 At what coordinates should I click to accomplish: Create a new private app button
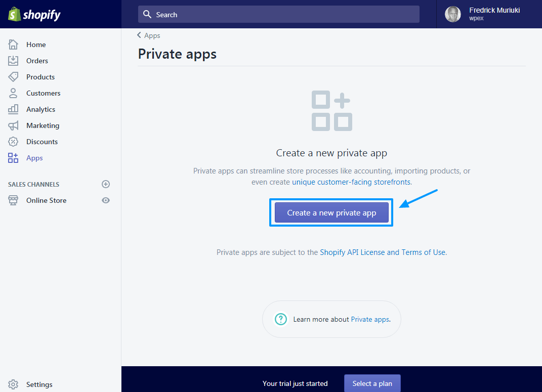pos(331,213)
